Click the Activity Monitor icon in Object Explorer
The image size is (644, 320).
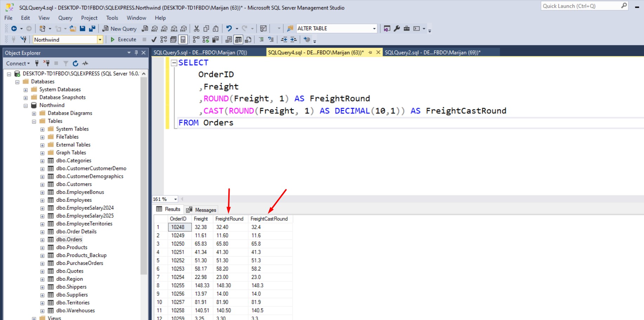(x=85, y=64)
